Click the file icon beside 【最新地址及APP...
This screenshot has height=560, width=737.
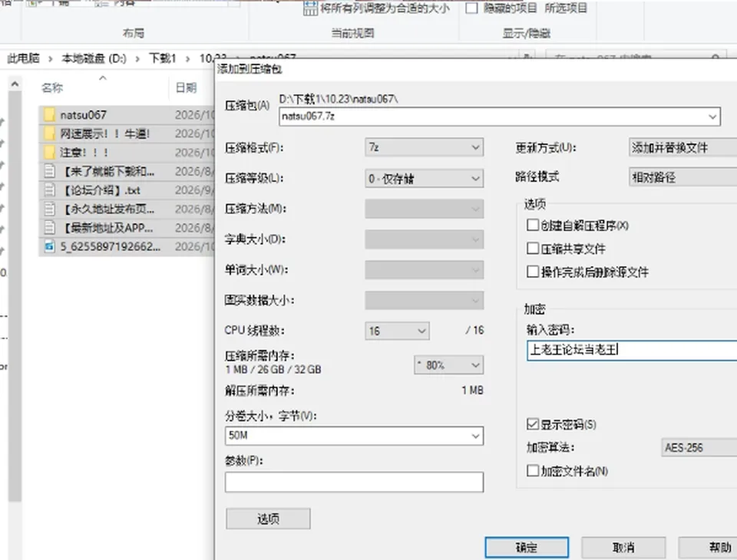(49, 227)
